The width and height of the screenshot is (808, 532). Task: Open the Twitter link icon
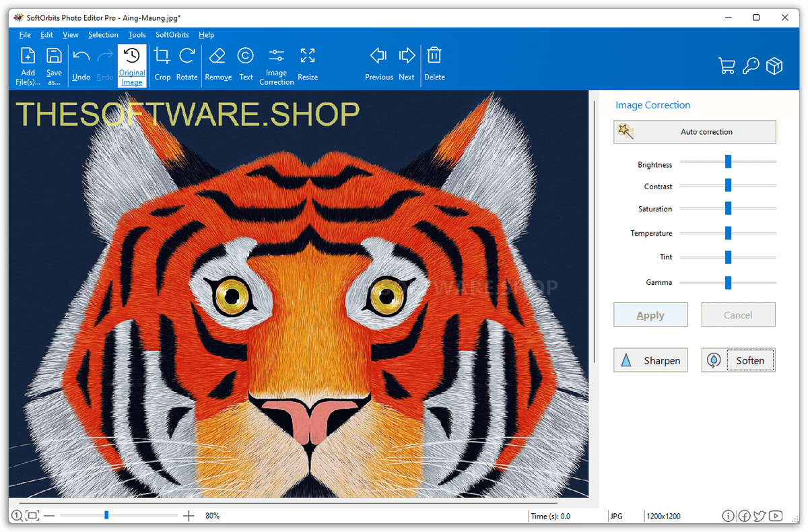point(760,516)
